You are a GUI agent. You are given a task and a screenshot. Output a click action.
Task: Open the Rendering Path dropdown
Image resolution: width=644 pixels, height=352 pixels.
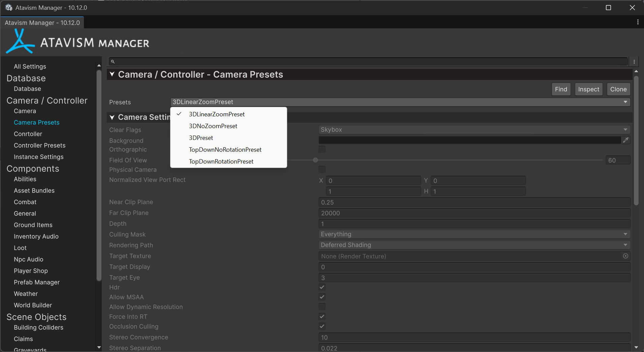[x=474, y=245]
